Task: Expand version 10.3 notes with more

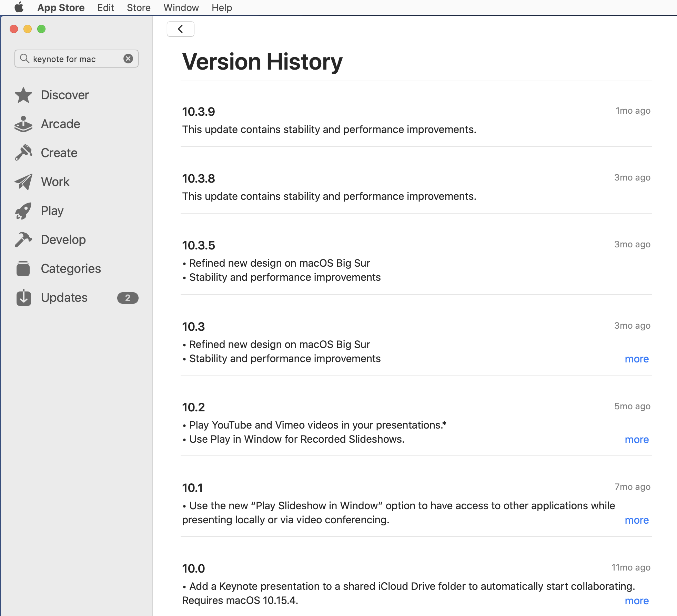Action: [x=636, y=359]
